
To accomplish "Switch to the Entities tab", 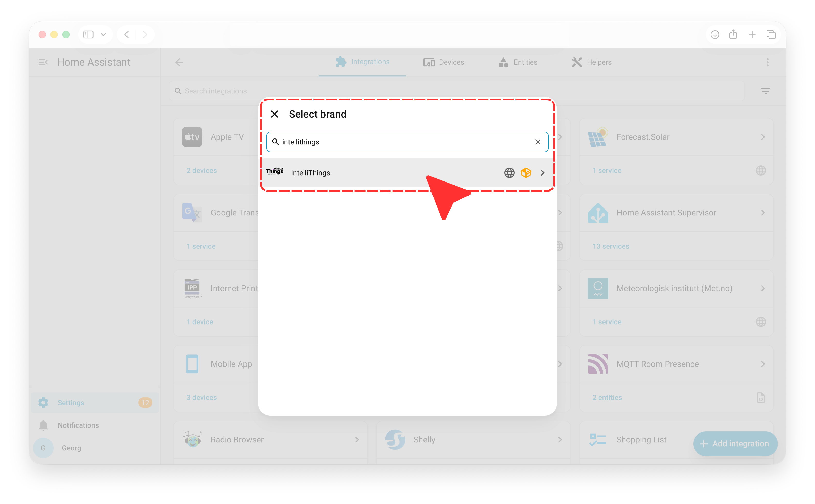I will [517, 62].
